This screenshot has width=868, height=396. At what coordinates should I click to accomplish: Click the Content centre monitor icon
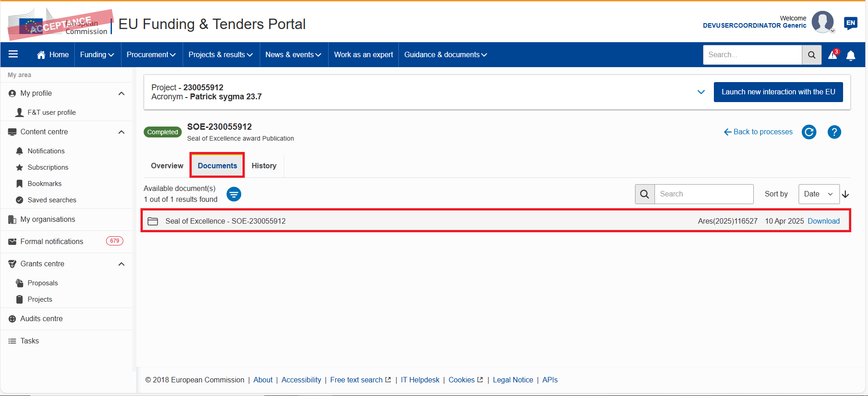[12, 132]
